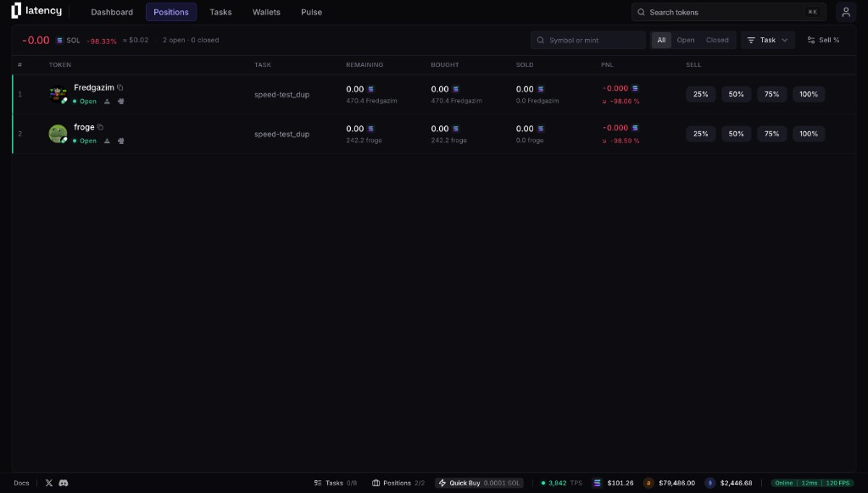Screen dimensions: 868x493
Task: Click the SOL icon beside total PNL
Action: 59,41
